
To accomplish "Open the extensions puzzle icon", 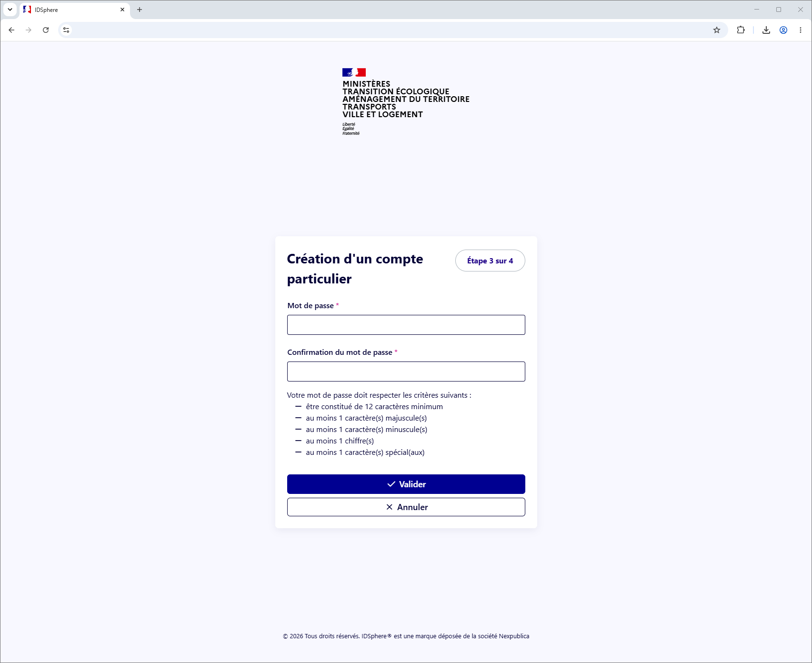I will [741, 30].
